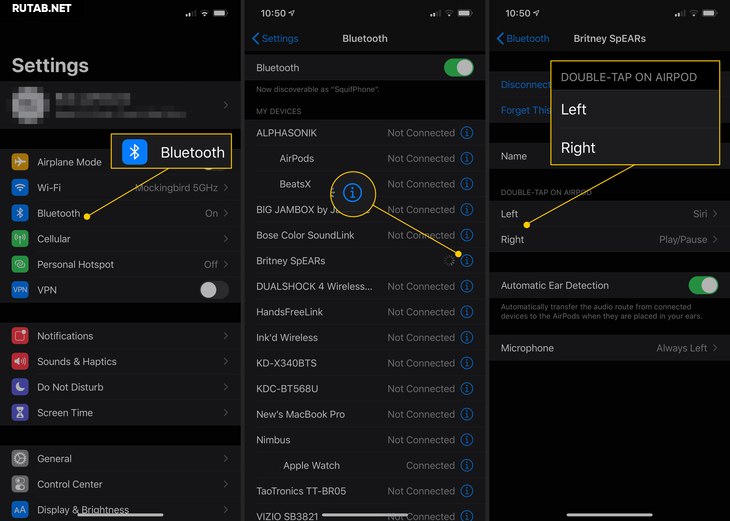730x521 pixels.
Task: Toggle the VPN switch
Action: coord(214,290)
